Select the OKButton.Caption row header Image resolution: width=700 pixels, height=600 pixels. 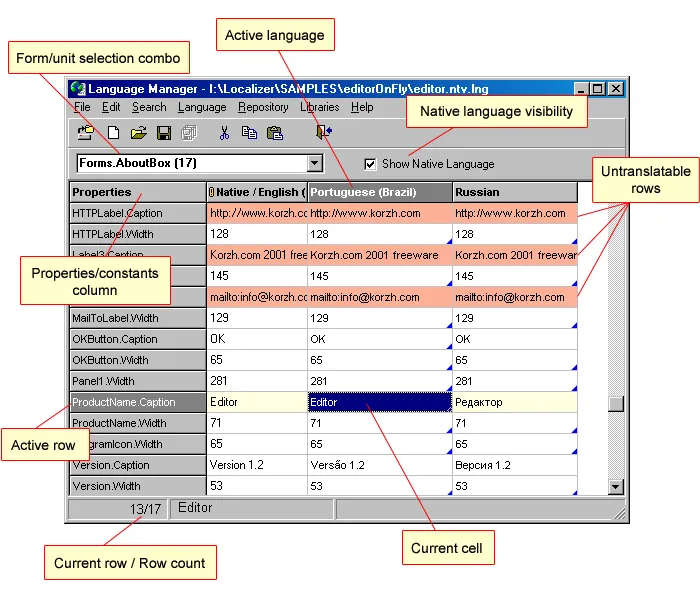point(137,339)
